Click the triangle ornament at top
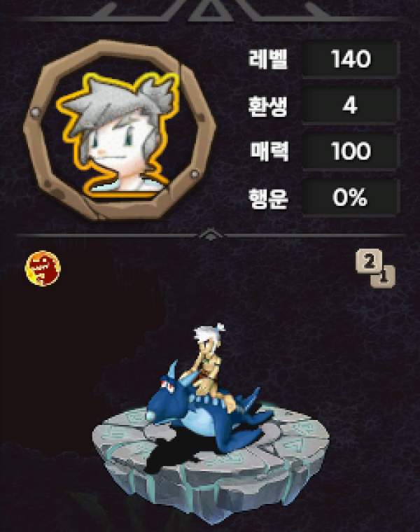The image size is (420, 532). pyautogui.click(x=209, y=10)
